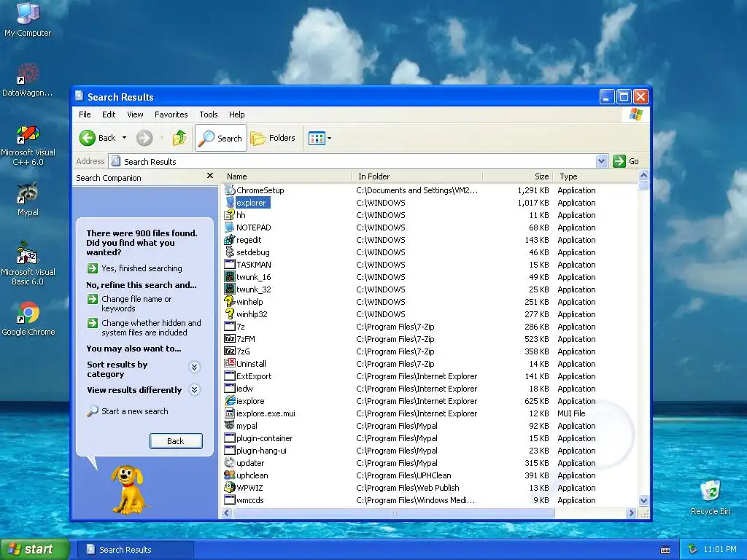Screen dimensions: 747x560
Task: Click the system tray clock 11:01 PM
Action: [719, 550]
